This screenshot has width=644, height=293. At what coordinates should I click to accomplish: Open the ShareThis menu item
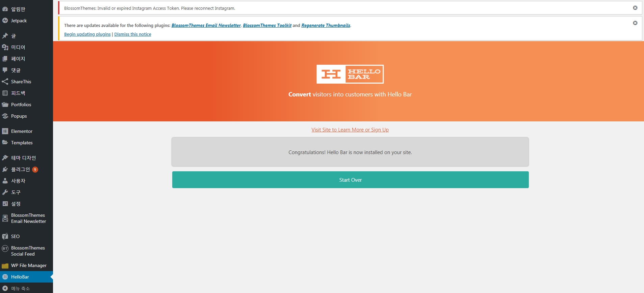coord(26,82)
